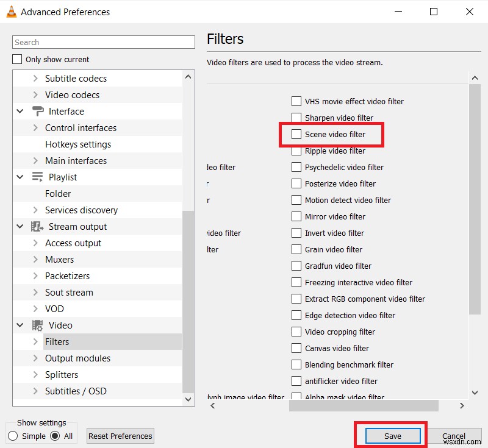This screenshot has width=488, height=448.
Task: Click the up arrow on filter list scrollbar
Action: coord(475,77)
